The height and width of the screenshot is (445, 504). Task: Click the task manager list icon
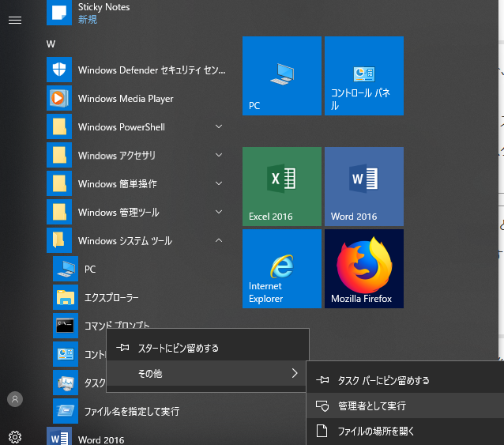pos(66,383)
